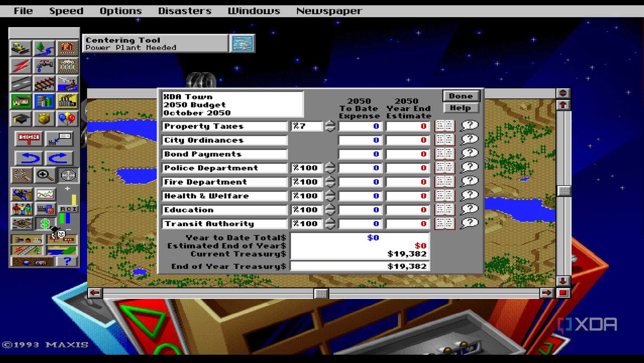The height and width of the screenshot is (363, 644).
Task: Select the Industrial zone tool
Action: 67,101
